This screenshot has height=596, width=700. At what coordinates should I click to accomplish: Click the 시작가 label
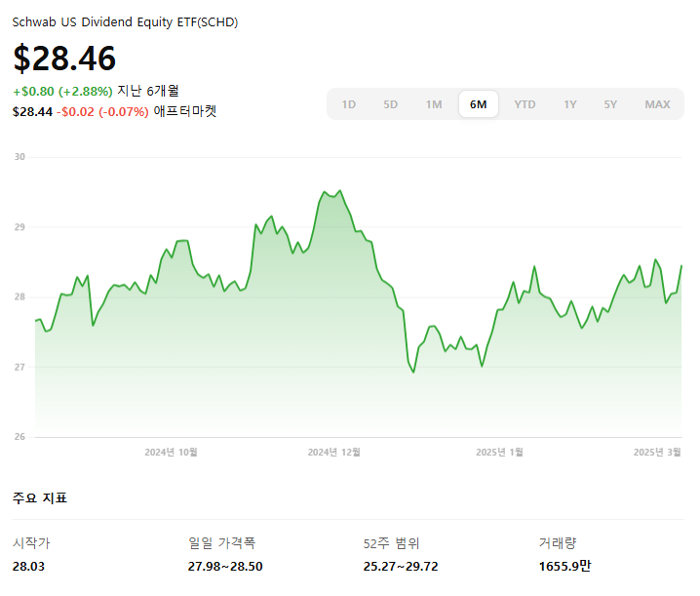coord(31,543)
